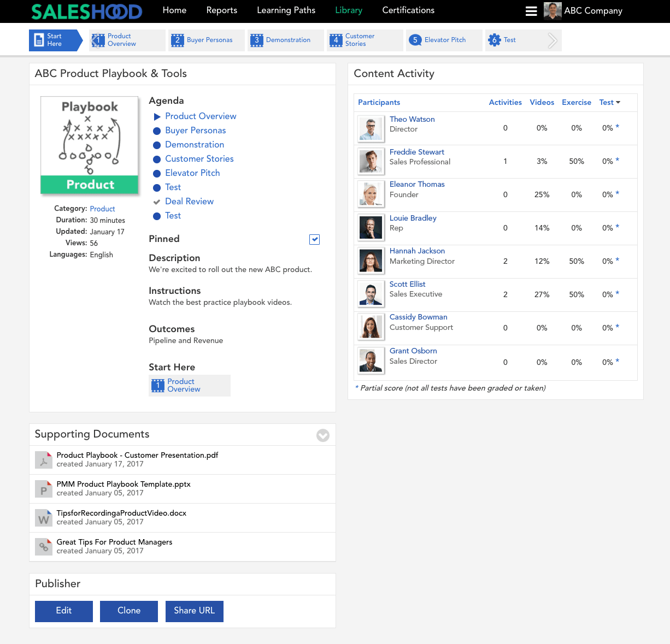Open the Buyer Personas agenda link
670x644 pixels.
[196, 131]
